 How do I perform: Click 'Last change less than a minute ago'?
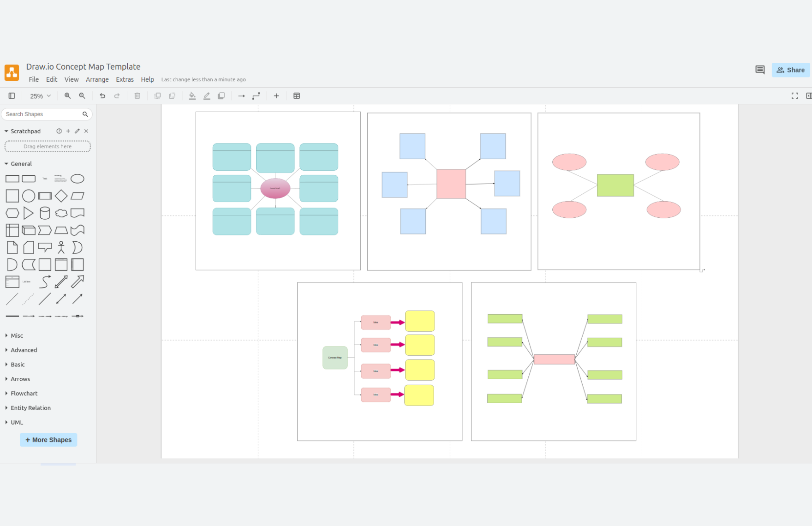[x=203, y=79]
